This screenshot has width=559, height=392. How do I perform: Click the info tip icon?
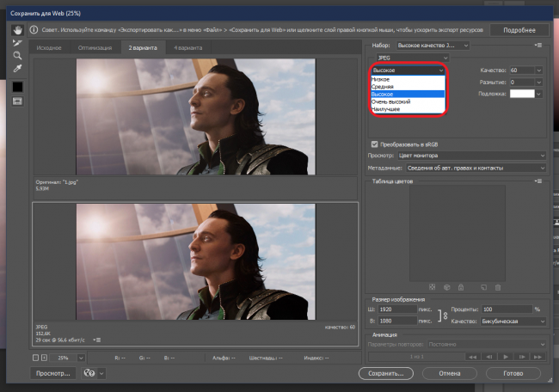34,30
